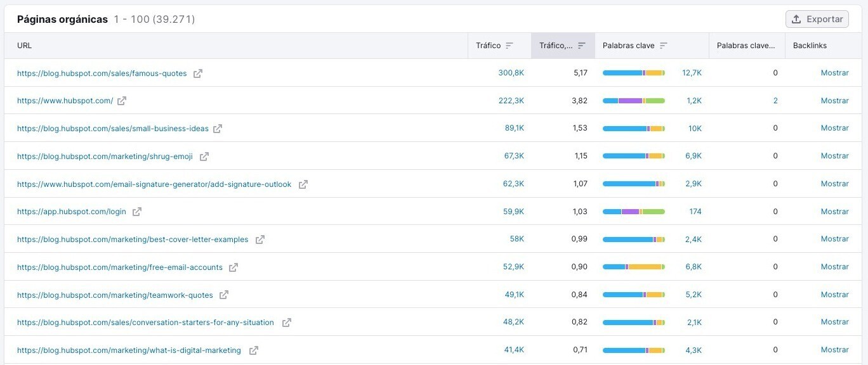Viewport: 868px width, 365px height.
Task: Click the Backlinks column header
Action: coord(809,45)
